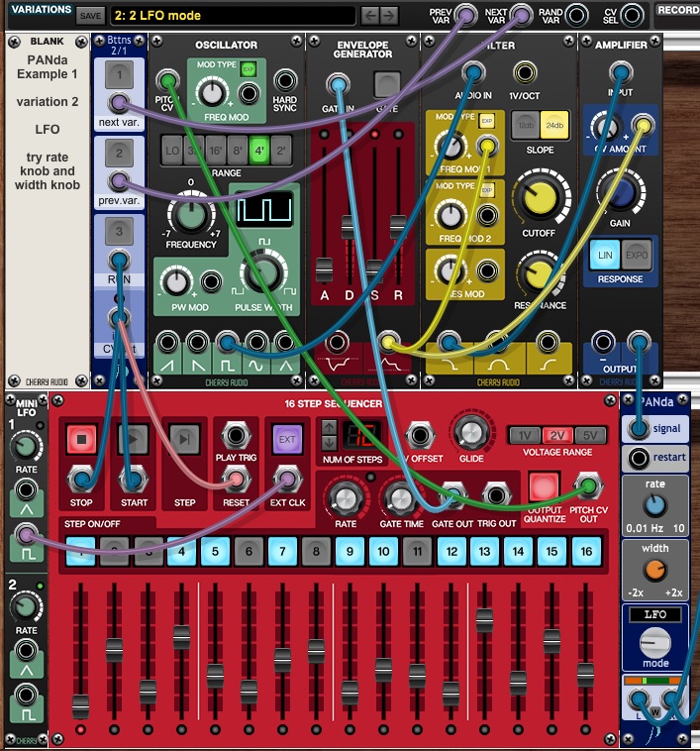Click the filter Cutoff knob
700x751 pixels.
540,200
